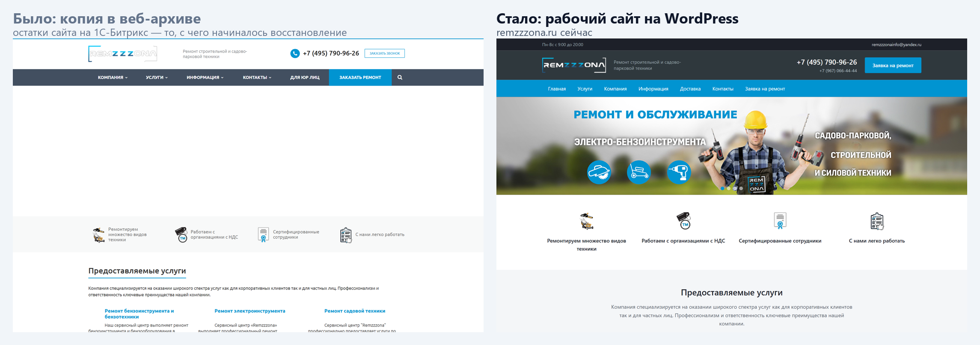The width and height of the screenshot is (980, 345).
Task: Open the ИНФОРМАЦИЯ dropdown in the old site menu
Action: point(205,77)
